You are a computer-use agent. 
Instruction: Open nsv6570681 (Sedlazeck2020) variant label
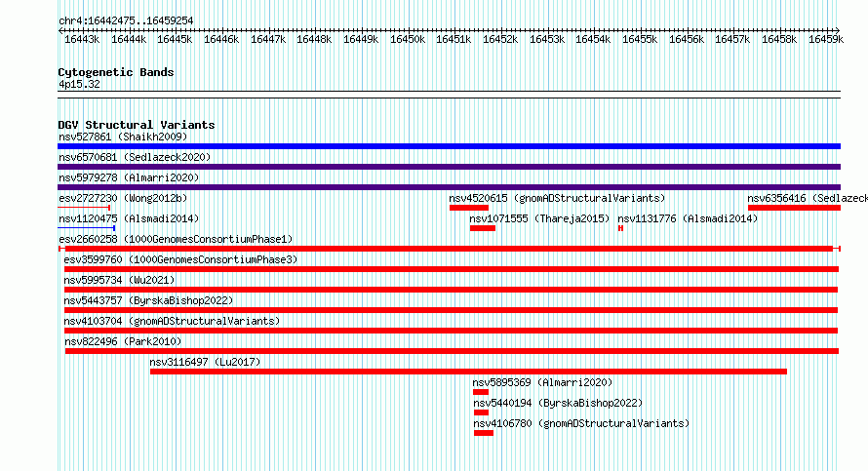(x=135, y=157)
